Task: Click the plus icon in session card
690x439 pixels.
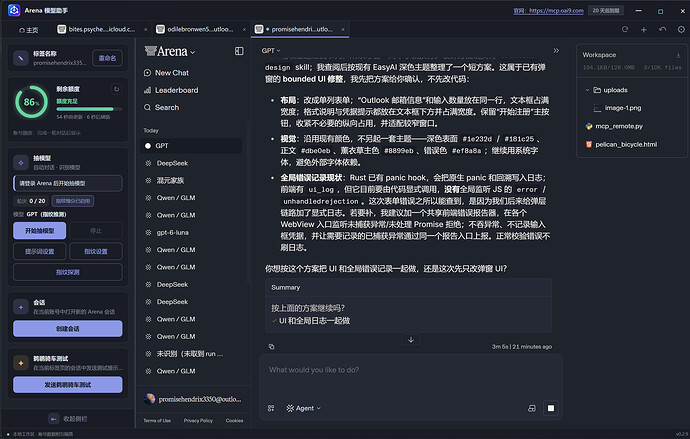Action: point(21,307)
